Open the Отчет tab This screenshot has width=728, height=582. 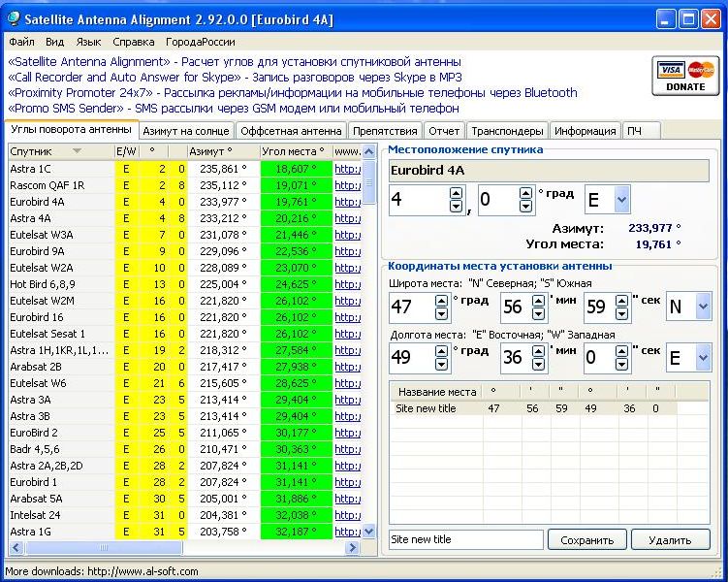coord(444,131)
